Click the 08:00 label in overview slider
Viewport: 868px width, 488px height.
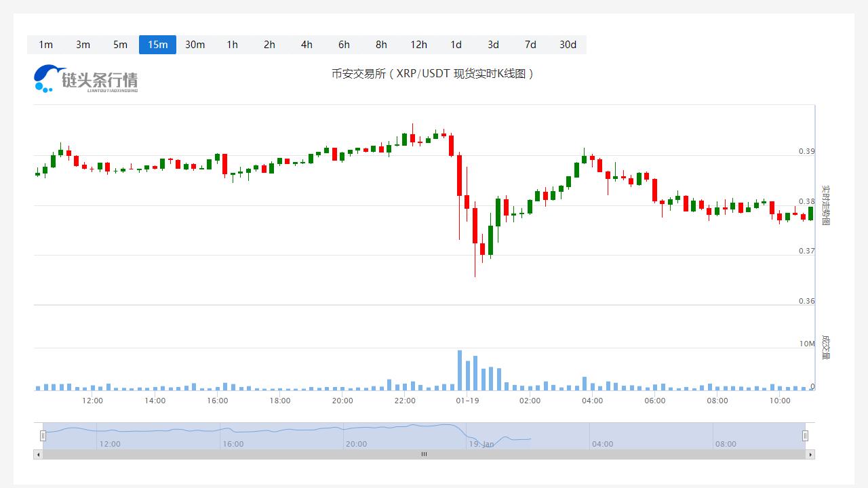(726, 444)
